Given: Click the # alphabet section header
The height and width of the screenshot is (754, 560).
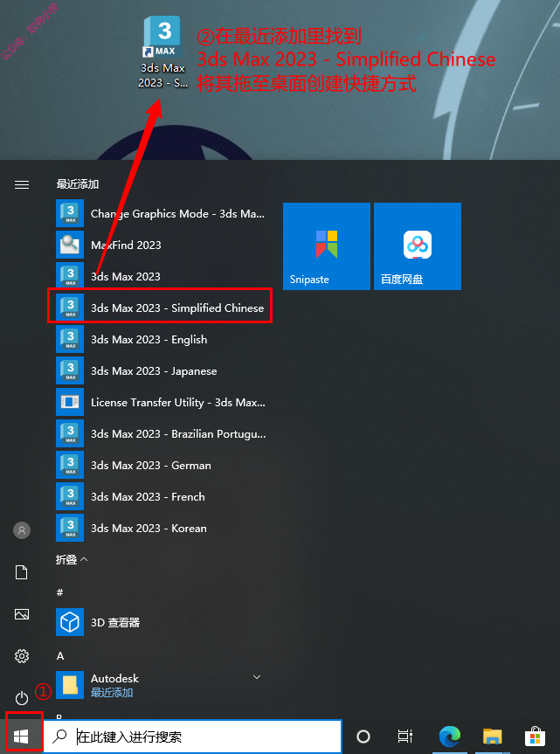Looking at the screenshot, I should click(x=59, y=592).
